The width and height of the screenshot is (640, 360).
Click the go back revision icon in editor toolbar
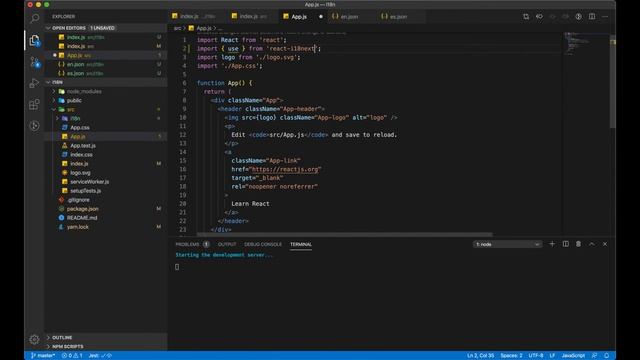[539, 16]
